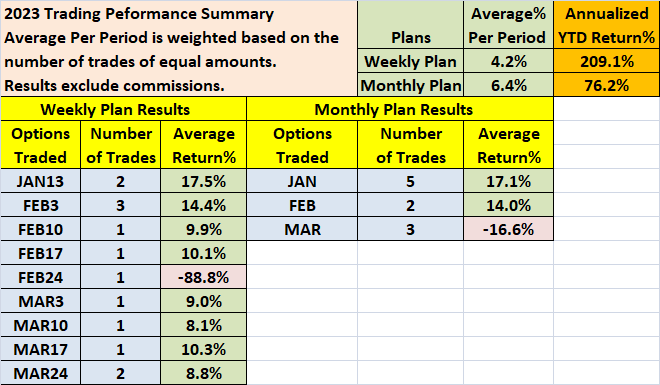660x385 pixels.
Task: Select the -16.6% MAR return cell
Action: (508, 229)
